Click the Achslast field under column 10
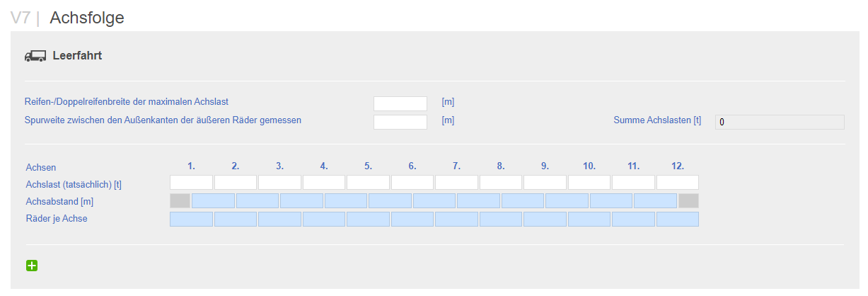 [x=589, y=183]
